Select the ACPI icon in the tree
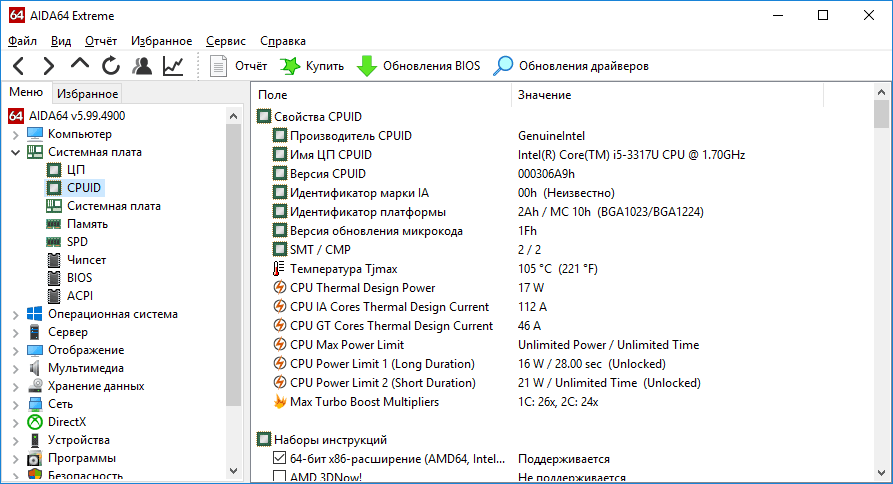The image size is (893, 484). 54,296
